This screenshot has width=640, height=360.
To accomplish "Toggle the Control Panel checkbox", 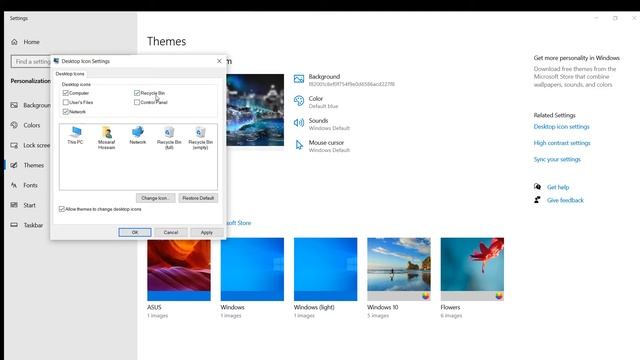I will pos(137,102).
